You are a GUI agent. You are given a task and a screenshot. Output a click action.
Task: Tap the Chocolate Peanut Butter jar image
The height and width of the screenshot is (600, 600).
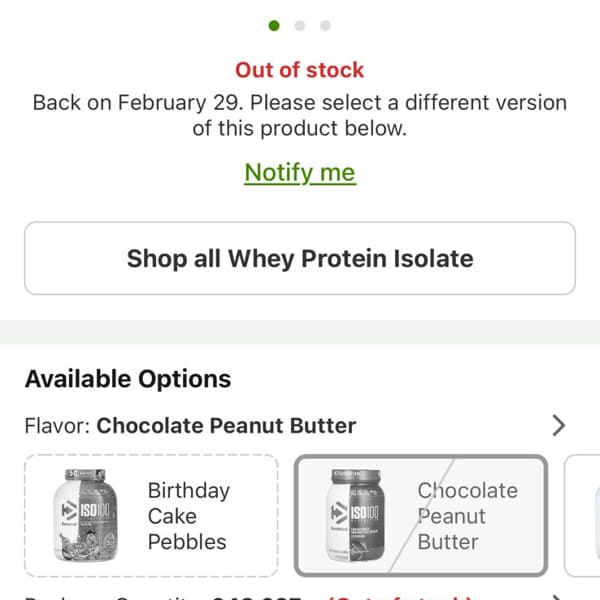pos(355,515)
